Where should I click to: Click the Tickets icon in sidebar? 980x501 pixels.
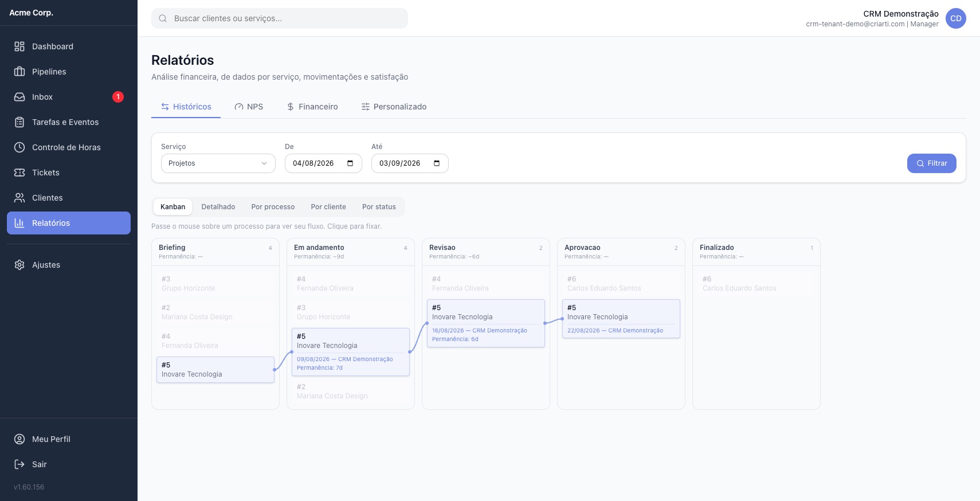19,173
